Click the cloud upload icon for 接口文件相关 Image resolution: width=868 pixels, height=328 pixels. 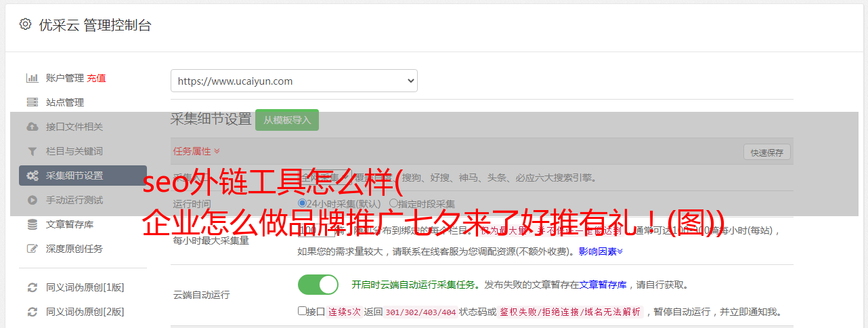pos(32,127)
